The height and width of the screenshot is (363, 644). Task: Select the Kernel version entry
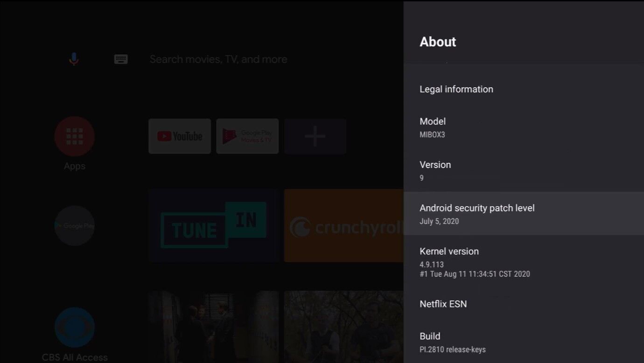(x=524, y=262)
